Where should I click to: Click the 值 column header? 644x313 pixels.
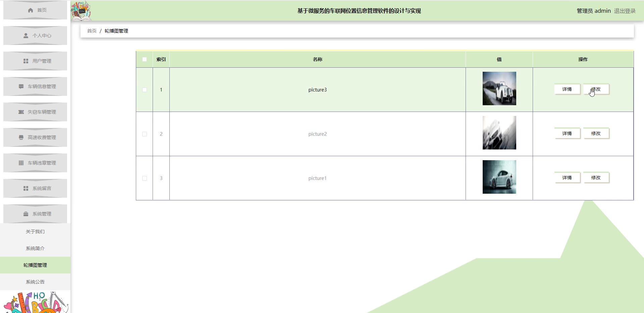[499, 59]
